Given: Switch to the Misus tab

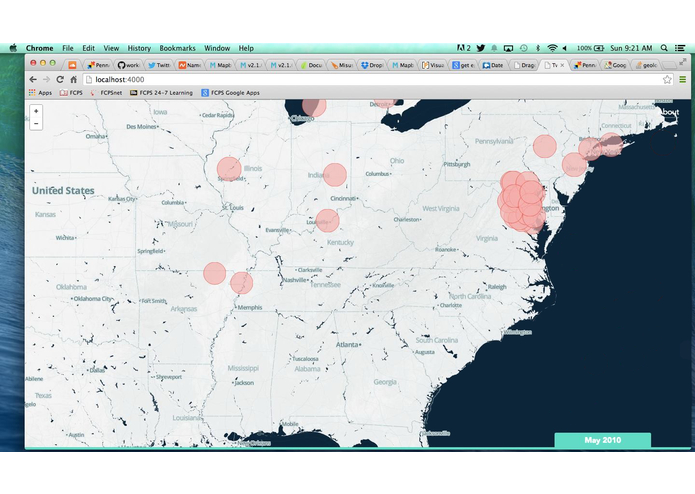Looking at the screenshot, I should (342, 65).
